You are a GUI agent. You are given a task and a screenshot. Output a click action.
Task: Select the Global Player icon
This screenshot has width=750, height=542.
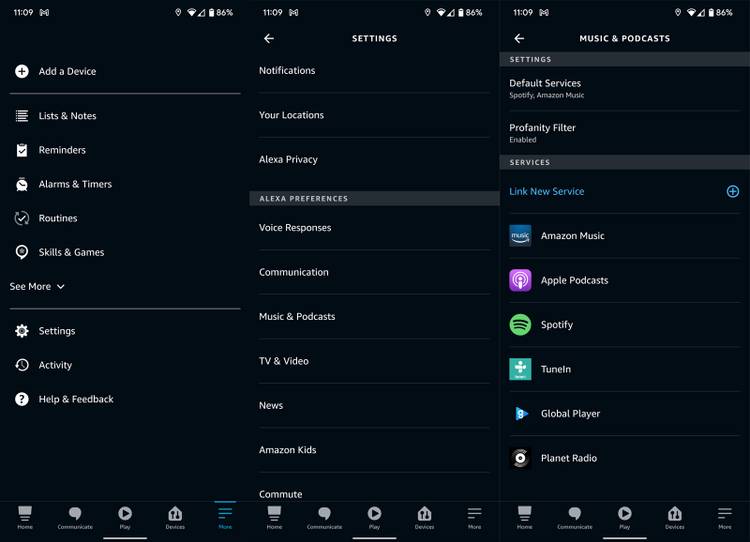(x=520, y=414)
